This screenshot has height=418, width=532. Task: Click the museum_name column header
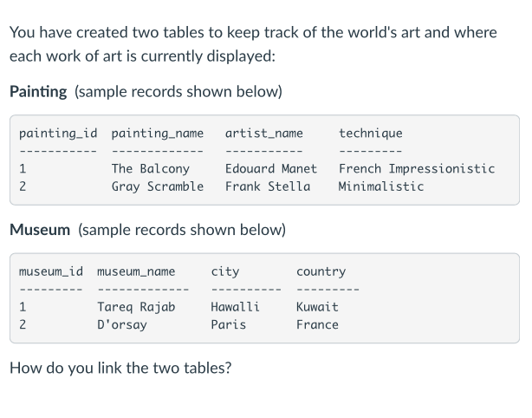136,272
